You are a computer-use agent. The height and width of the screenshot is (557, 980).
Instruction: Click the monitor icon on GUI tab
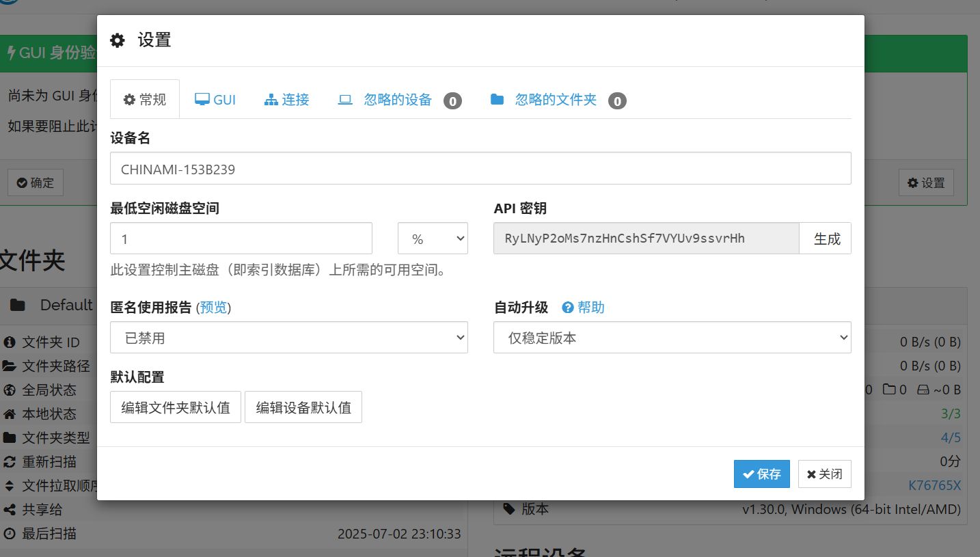pos(202,100)
